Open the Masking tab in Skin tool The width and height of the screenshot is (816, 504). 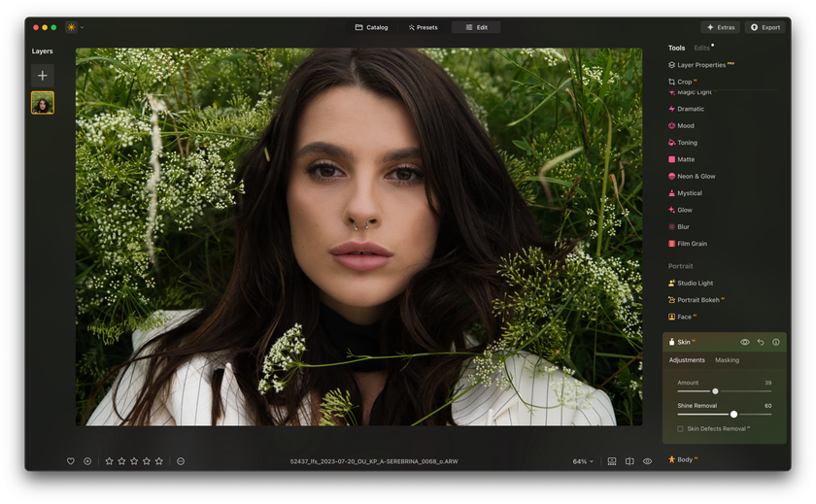pyautogui.click(x=727, y=360)
